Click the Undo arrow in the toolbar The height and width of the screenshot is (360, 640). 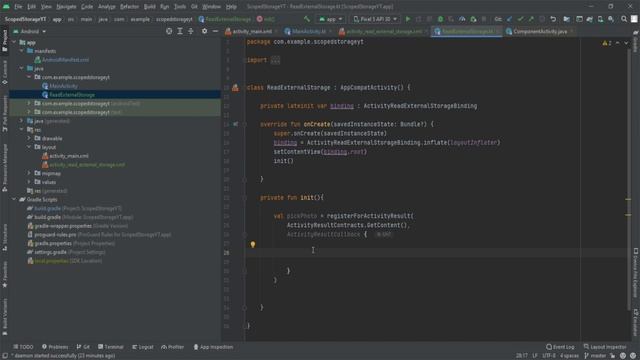tap(553, 19)
